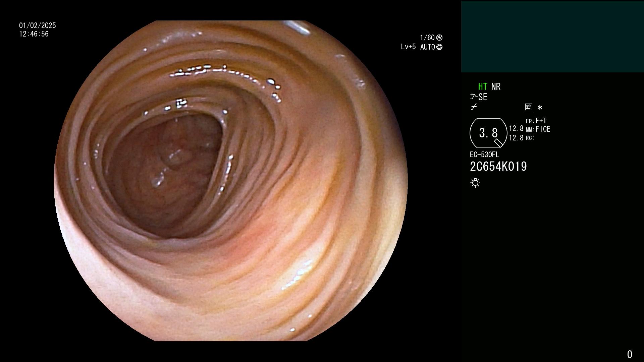Click the Lv+5 brightness level

tap(408, 47)
